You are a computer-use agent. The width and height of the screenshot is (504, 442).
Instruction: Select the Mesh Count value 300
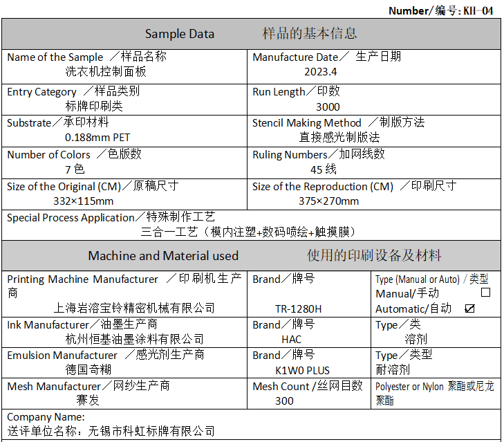[x=284, y=400]
